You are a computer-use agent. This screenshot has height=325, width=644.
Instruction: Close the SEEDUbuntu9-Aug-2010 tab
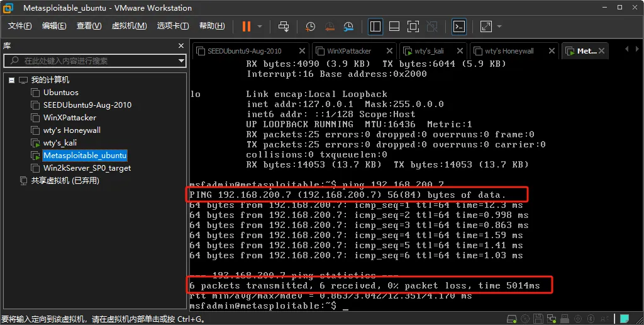[x=302, y=51]
